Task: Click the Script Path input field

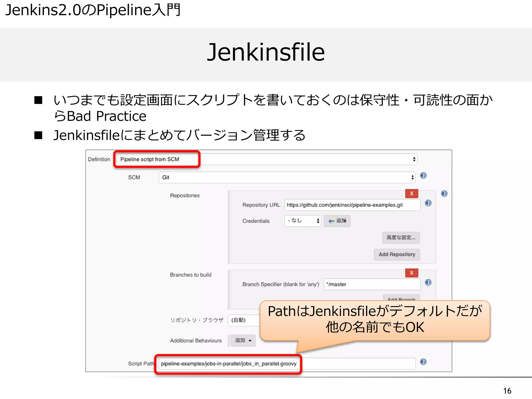Action: pyautogui.click(x=287, y=364)
